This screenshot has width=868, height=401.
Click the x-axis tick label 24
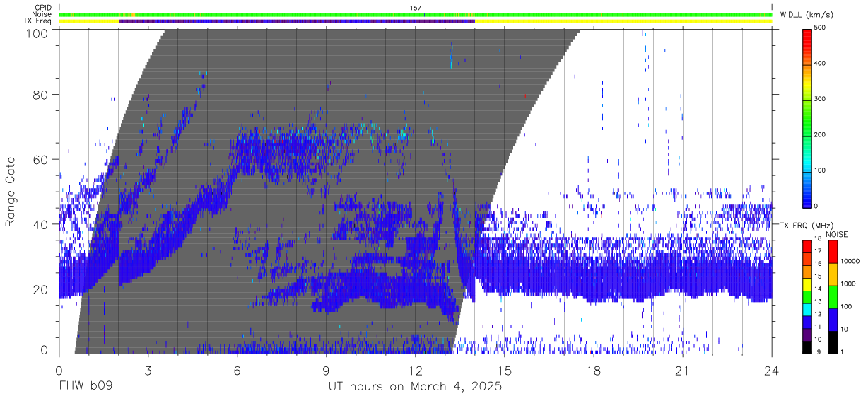tap(772, 371)
